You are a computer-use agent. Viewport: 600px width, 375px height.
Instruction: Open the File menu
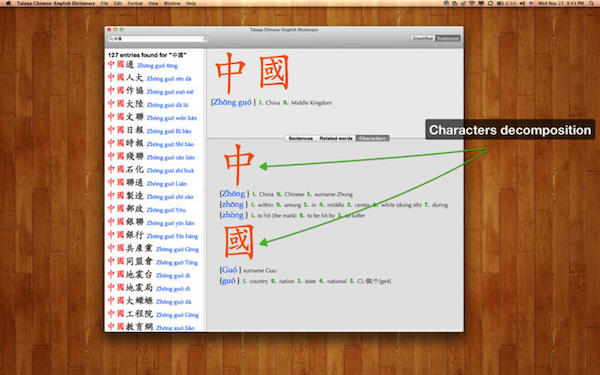click(x=104, y=3)
